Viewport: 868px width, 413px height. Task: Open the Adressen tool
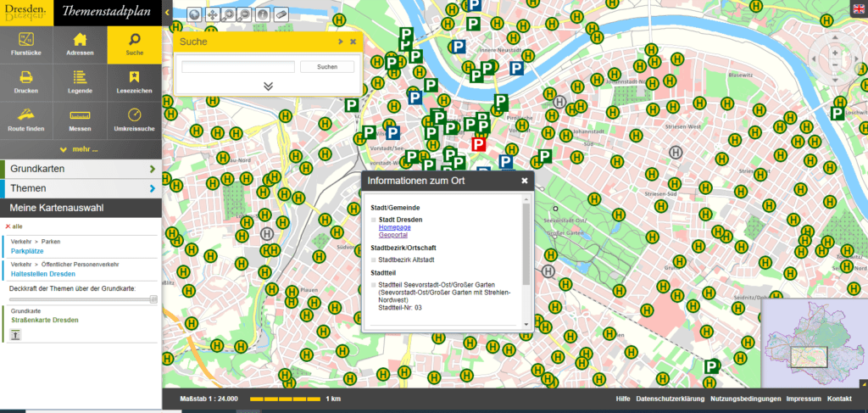(x=81, y=44)
